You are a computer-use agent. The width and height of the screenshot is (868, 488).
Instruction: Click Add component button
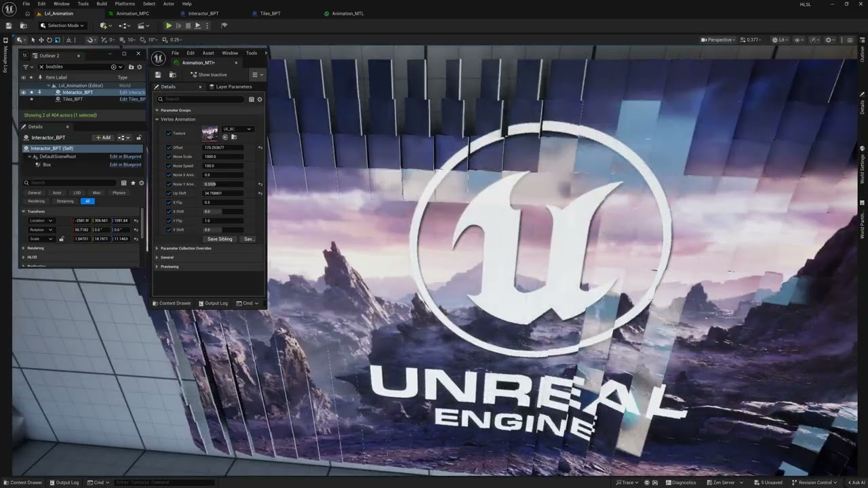(x=103, y=138)
